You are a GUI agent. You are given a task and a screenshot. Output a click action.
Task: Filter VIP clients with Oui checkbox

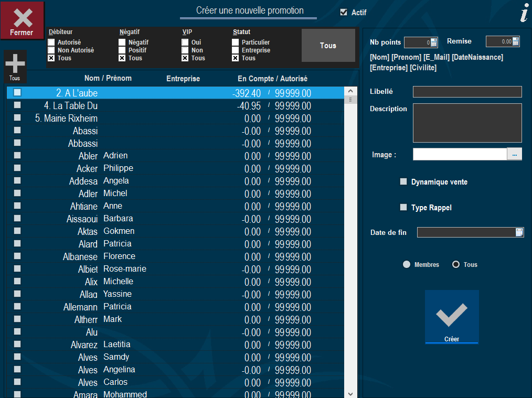185,42
